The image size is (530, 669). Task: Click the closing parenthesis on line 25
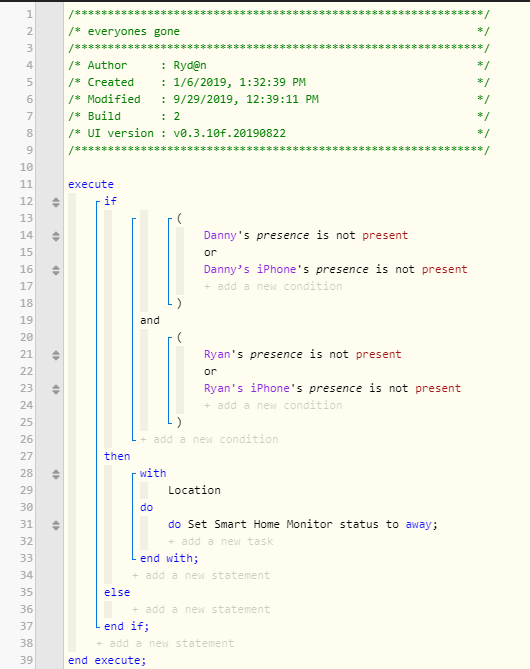(x=179, y=422)
